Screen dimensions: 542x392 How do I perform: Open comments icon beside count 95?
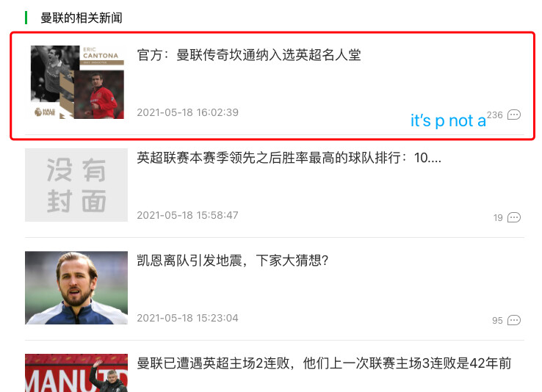[x=513, y=320]
